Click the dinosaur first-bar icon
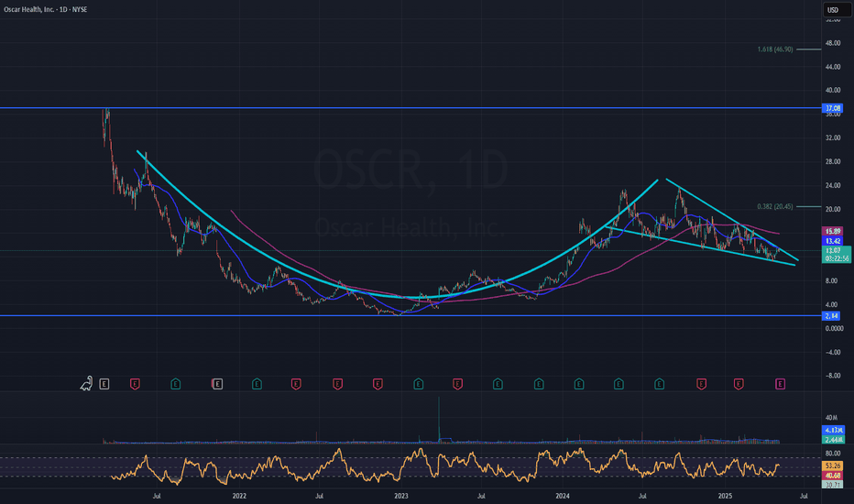The width and height of the screenshot is (854, 504). pyautogui.click(x=86, y=384)
